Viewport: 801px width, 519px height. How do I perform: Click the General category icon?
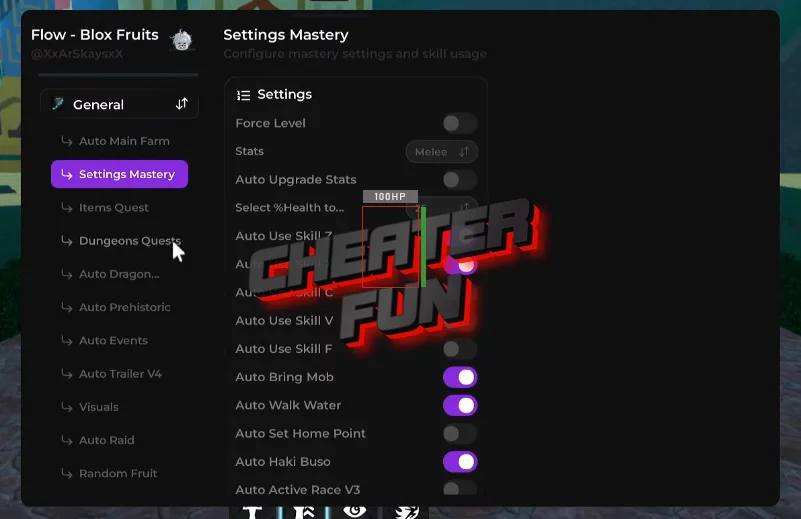coord(58,104)
